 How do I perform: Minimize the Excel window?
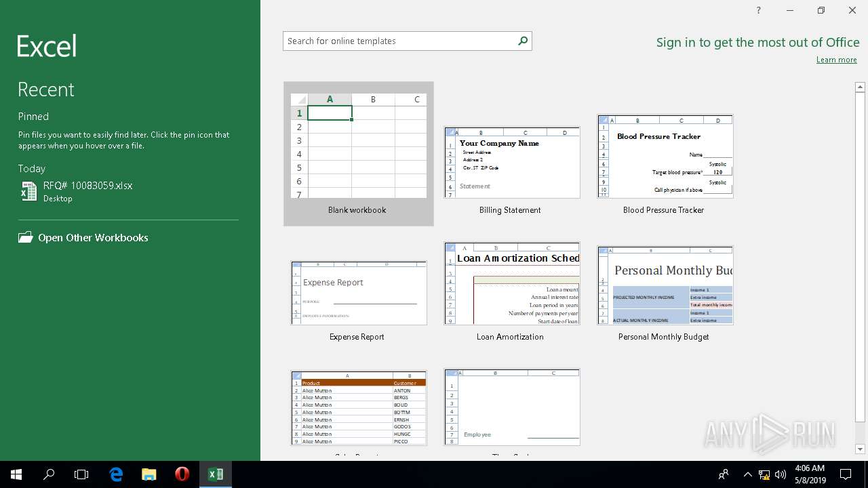[790, 10]
